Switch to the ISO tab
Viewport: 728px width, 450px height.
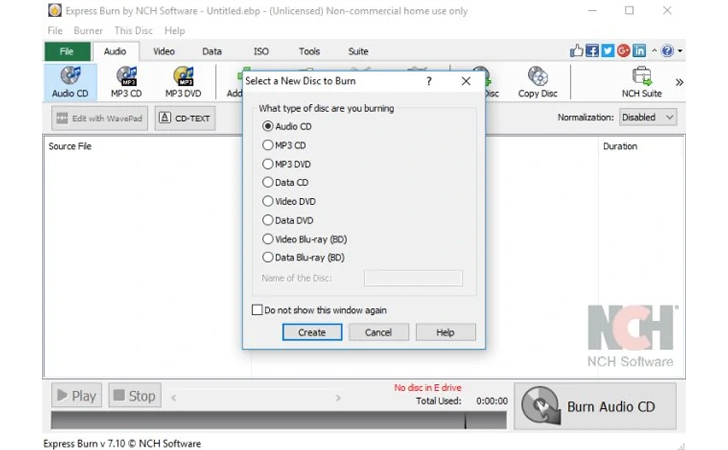click(x=261, y=52)
